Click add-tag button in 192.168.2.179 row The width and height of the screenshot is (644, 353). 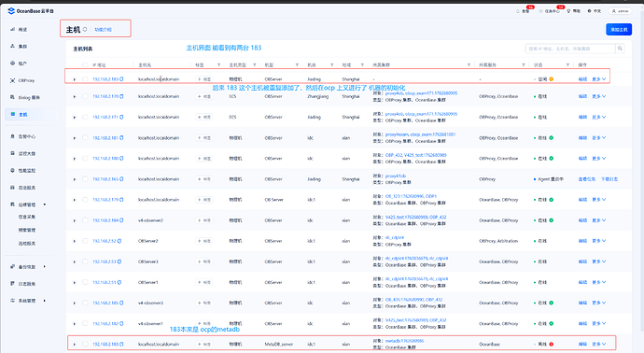point(204,200)
